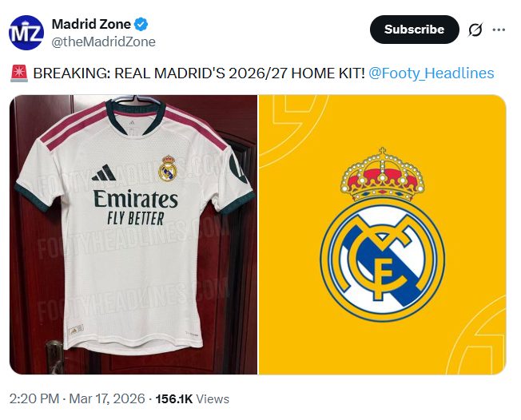This screenshot has height=420, width=521.
Task: Click the blue verified badge
Action: coord(141,24)
